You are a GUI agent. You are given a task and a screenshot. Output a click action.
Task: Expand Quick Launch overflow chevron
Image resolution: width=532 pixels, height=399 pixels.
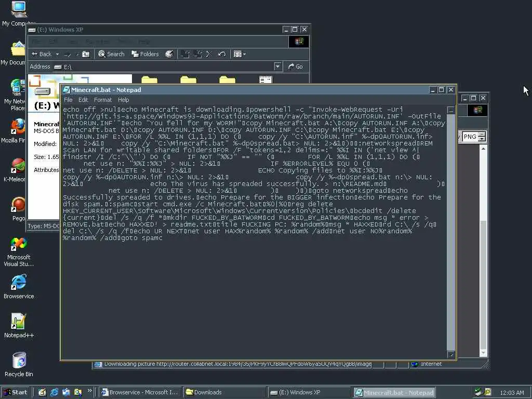coord(89,391)
